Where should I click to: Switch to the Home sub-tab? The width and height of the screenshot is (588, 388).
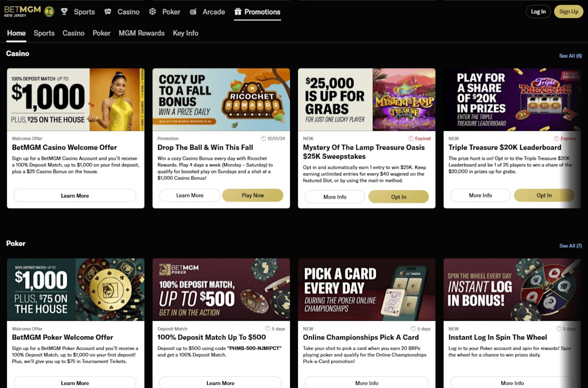[17, 33]
